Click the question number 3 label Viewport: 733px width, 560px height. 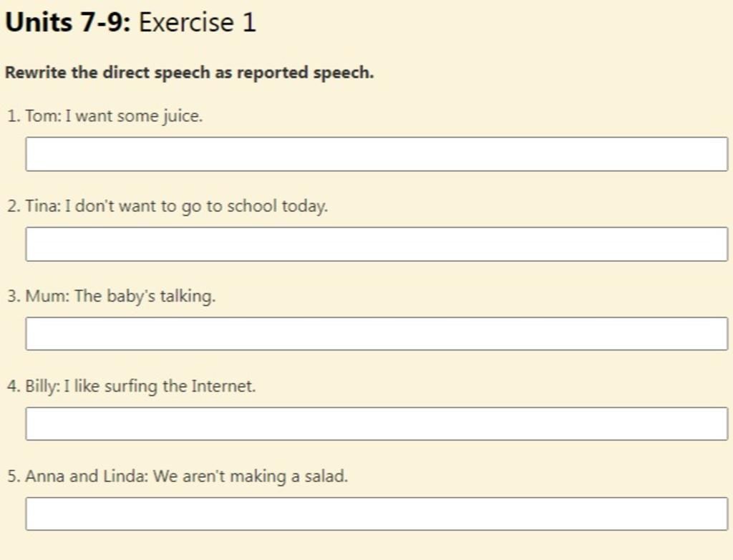coord(14,296)
